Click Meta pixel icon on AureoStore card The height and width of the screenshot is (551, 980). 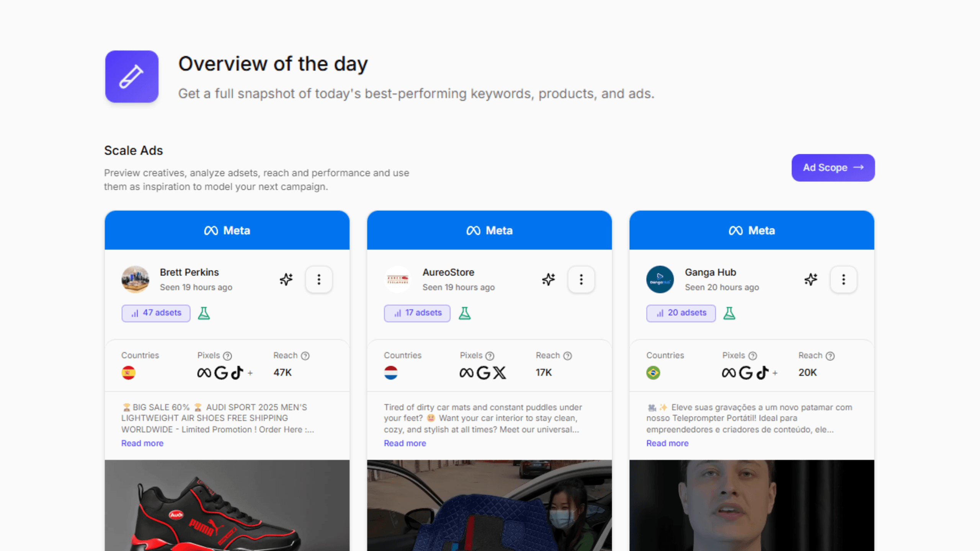coord(467,373)
